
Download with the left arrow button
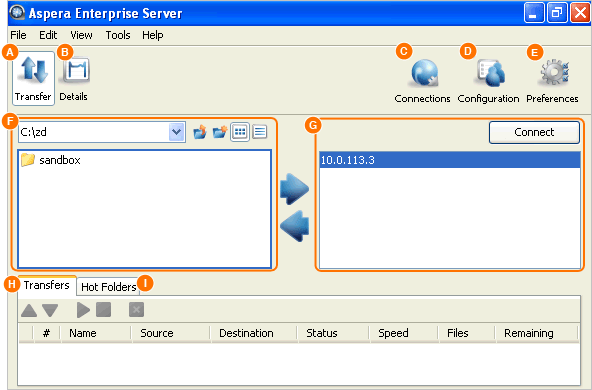coord(294,226)
